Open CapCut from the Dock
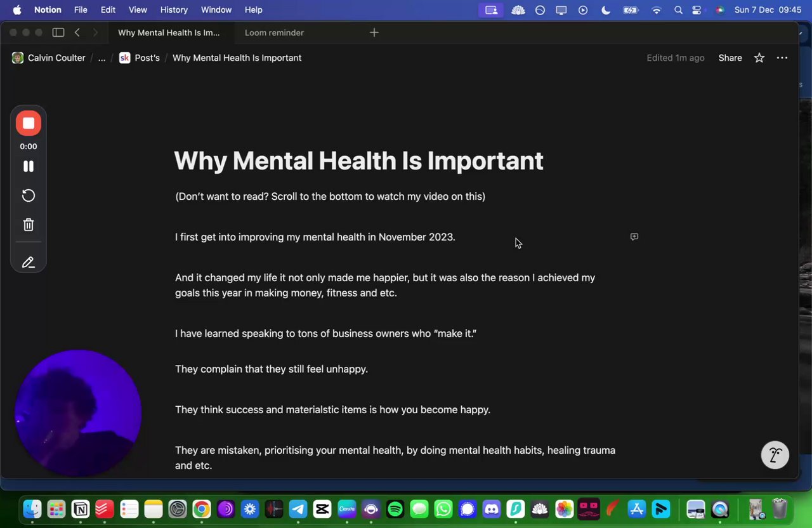This screenshot has width=812, height=528. pos(322,509)
